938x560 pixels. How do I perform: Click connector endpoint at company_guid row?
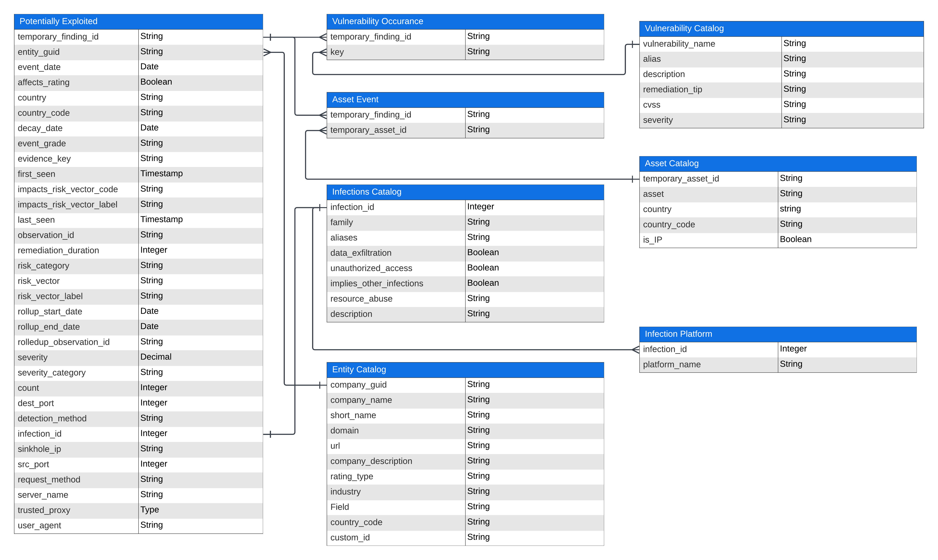tap(320, 385)
